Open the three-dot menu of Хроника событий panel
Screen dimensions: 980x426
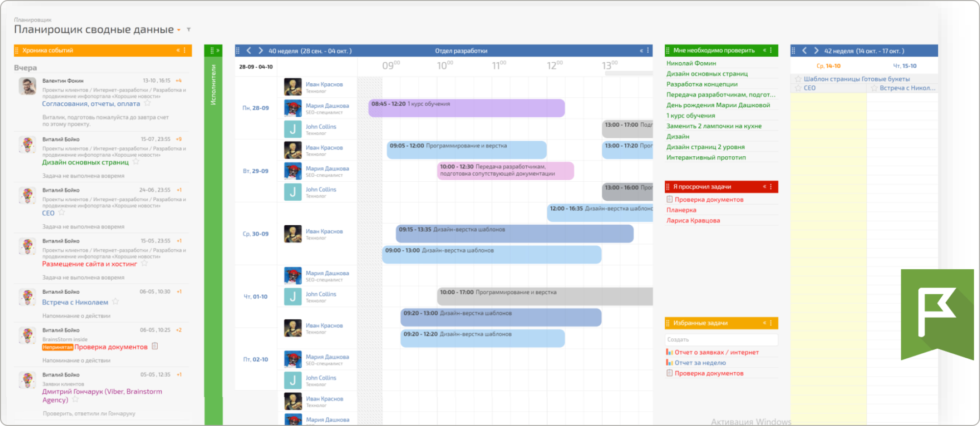pos(185,50)
